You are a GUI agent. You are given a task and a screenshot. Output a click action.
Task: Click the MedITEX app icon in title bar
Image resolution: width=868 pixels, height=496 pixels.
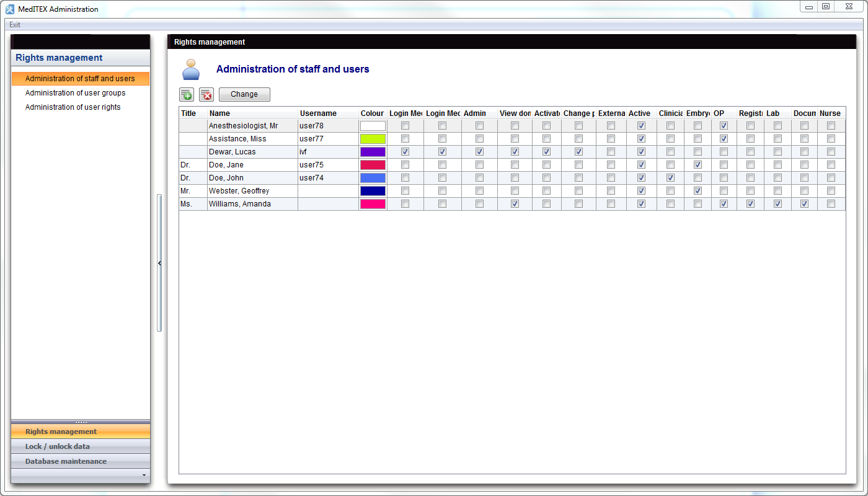tap(10, 9)
